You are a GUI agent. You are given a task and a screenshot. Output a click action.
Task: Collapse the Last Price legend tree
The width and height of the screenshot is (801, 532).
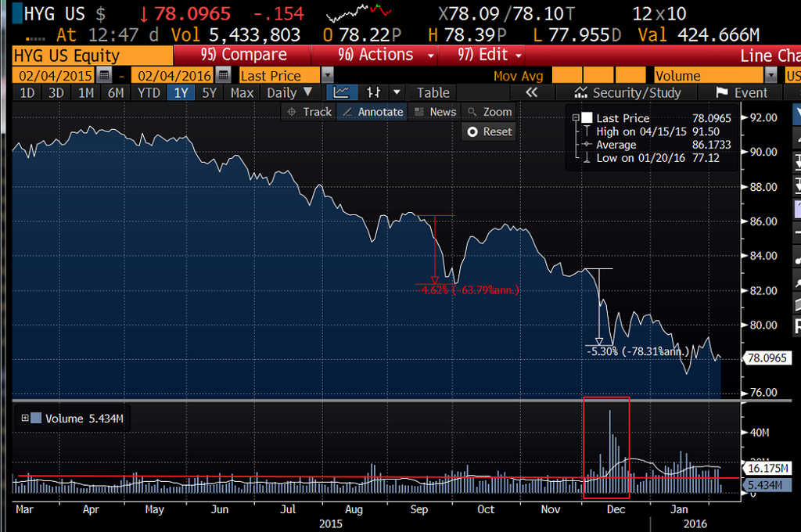pos(576,117)
